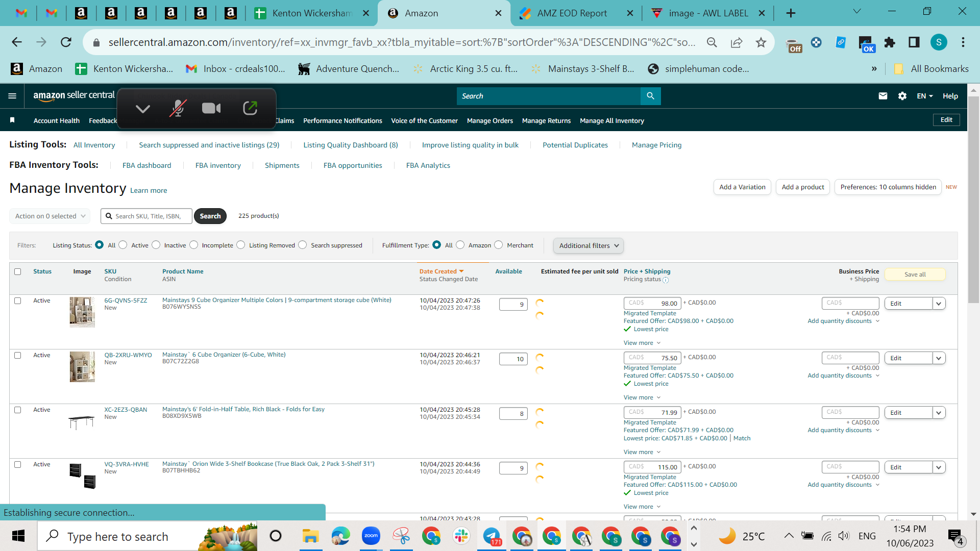Open the Account Health menu item
Image resolution: width=980 pixels, height=551 pixels.
[57, 120]
